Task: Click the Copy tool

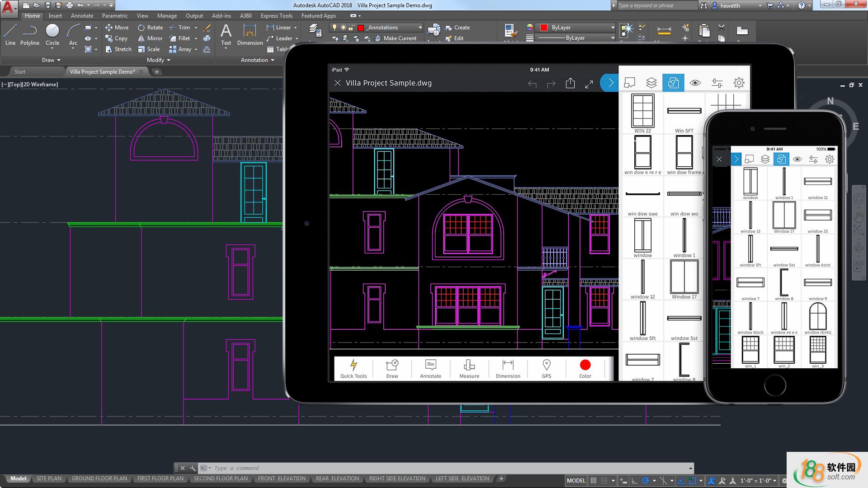Action: pyautogui.click(x=117, y=38)
